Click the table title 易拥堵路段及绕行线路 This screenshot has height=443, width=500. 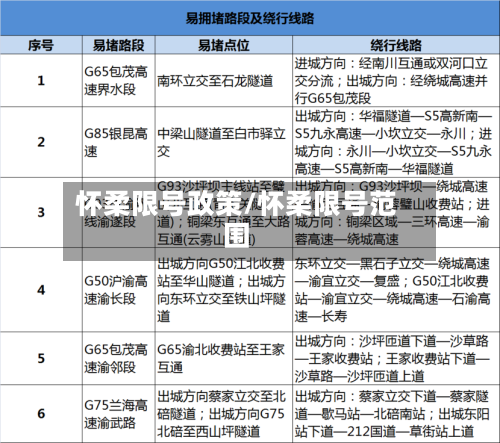pyautogui.click(x=250, y=18)
